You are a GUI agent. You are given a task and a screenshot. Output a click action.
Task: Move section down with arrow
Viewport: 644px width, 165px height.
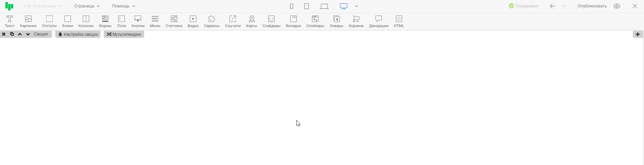tap(28, 34)
